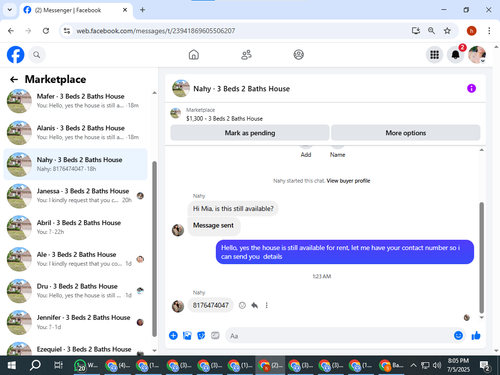The height and width of the screenshot is (375, 500).
Task: Click the Facebook search magnifier icon
Action: (37, 55)
